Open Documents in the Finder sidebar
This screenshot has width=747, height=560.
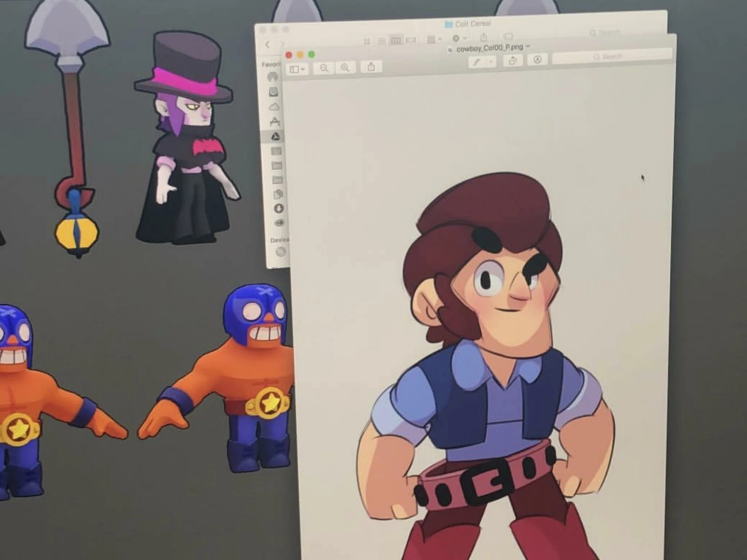point(278,194)
